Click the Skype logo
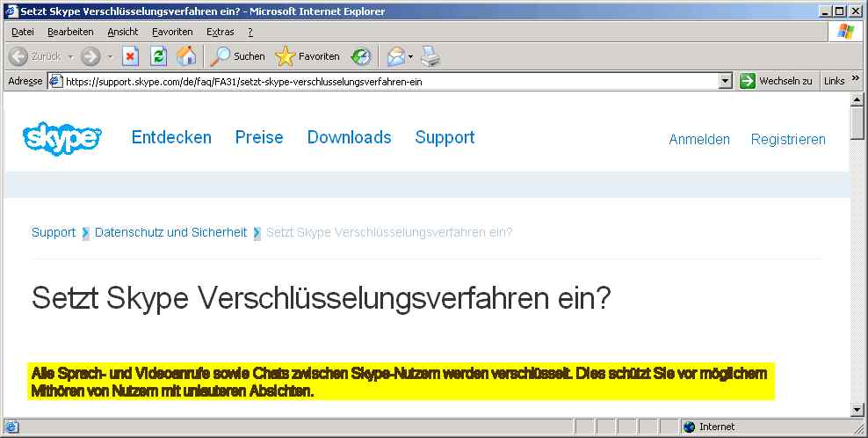Viewport: 868px width, 438px height. click(62, 139)
